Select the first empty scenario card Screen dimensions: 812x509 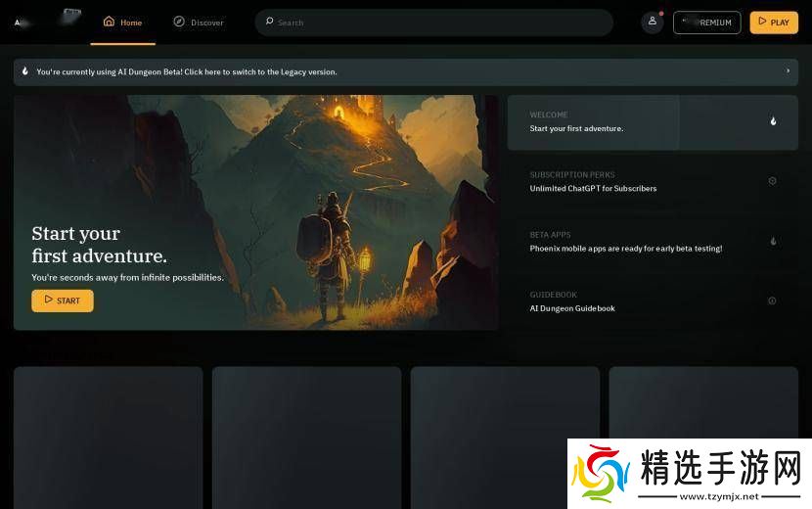pos(108,436)
